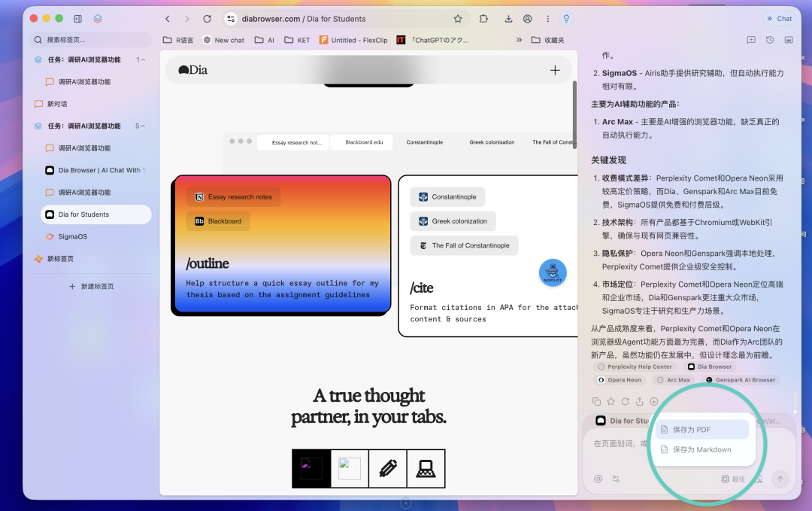
Task: Click the Essay research notes chip
Action: 234,197
